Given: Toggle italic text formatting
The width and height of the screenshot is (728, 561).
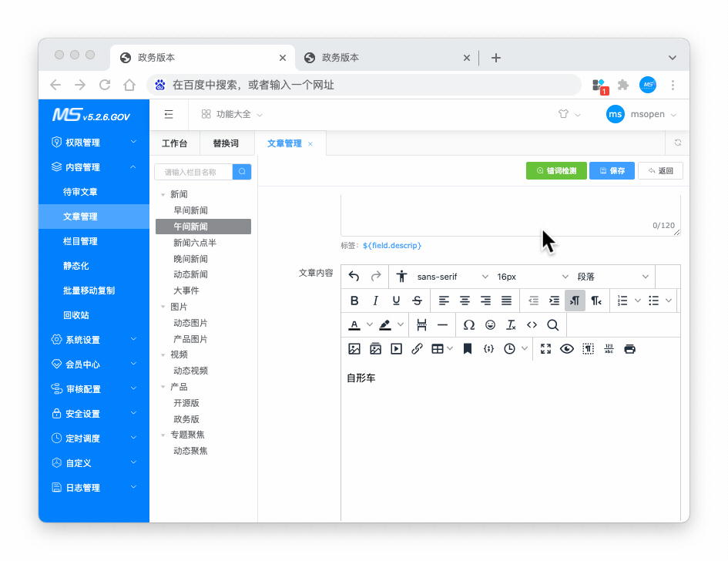Looking at the screenshot, I should click(x=375, y=301).
